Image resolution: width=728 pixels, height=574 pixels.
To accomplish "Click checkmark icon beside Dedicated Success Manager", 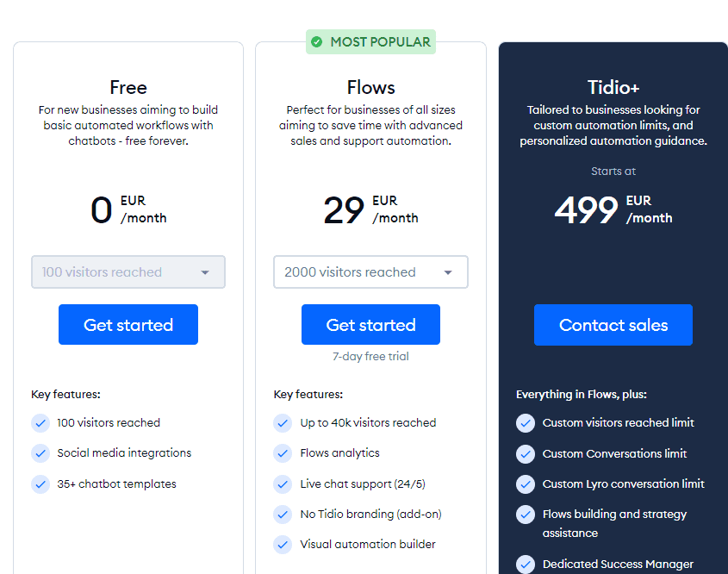I will [526, 565].
